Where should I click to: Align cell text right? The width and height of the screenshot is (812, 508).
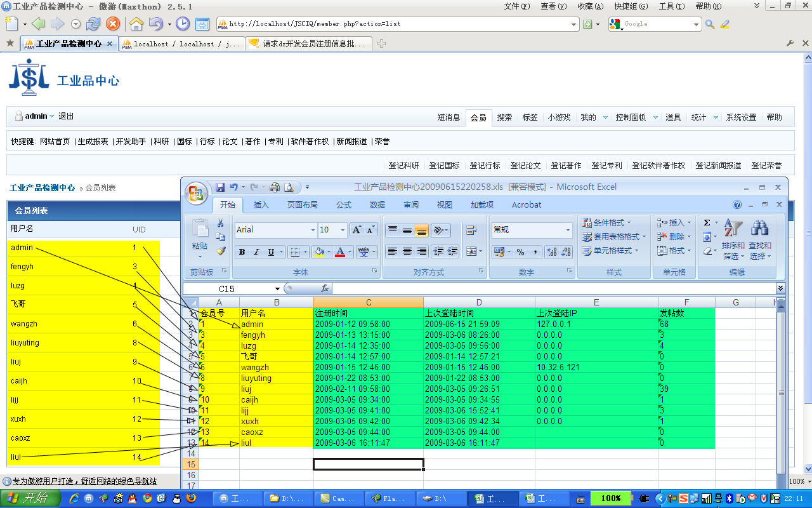point(422,251)
